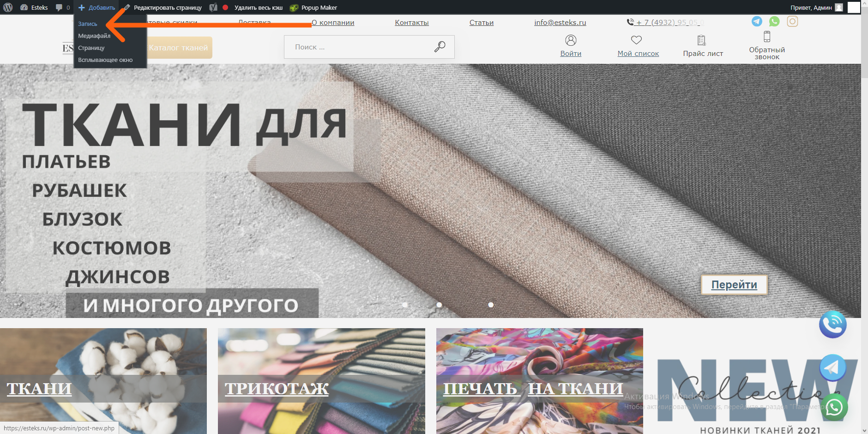The height and width of the screenshot is (434, 868).
Task: Click the price list clipboard icon
Action: pos(701,40)
